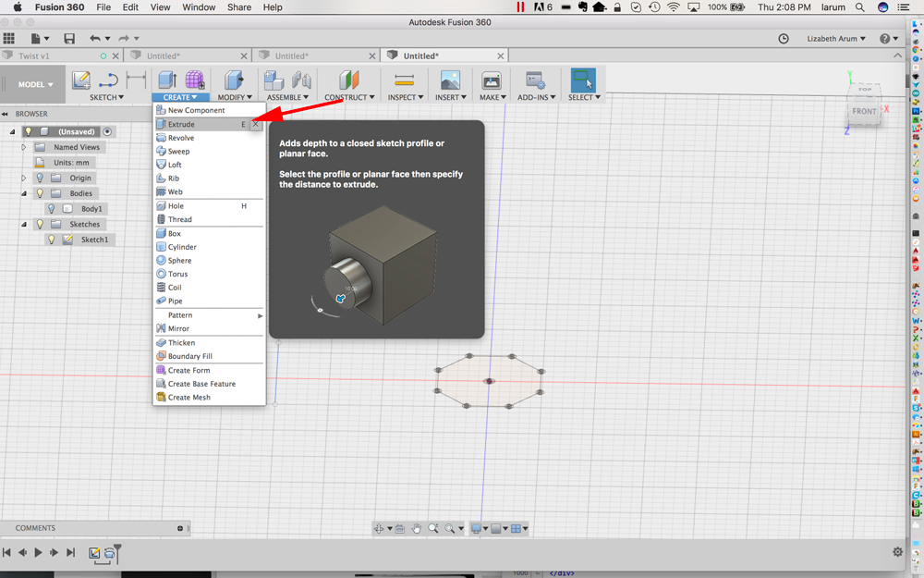
Task: Open the MODIFY dropdown menu
Action: pos(235,97)
